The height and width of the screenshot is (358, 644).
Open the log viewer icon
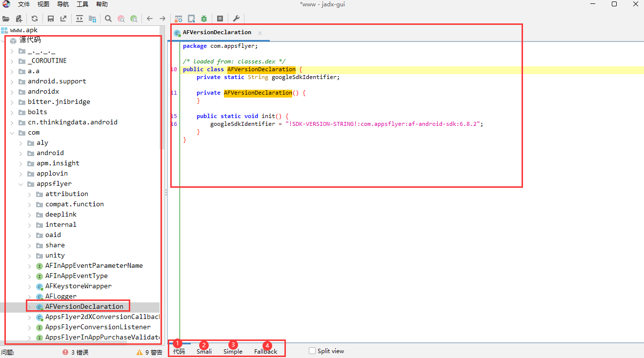click(x=220, y=19)
